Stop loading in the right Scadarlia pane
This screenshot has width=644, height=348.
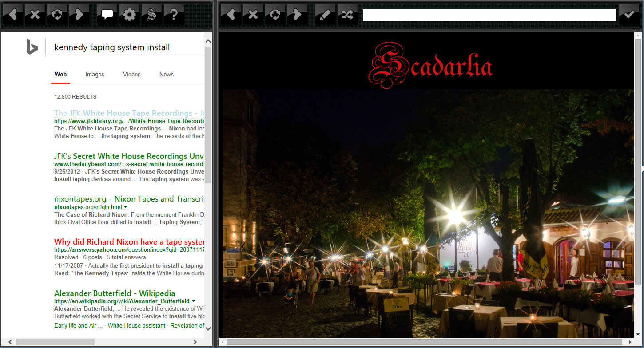[x=253, y=15]
